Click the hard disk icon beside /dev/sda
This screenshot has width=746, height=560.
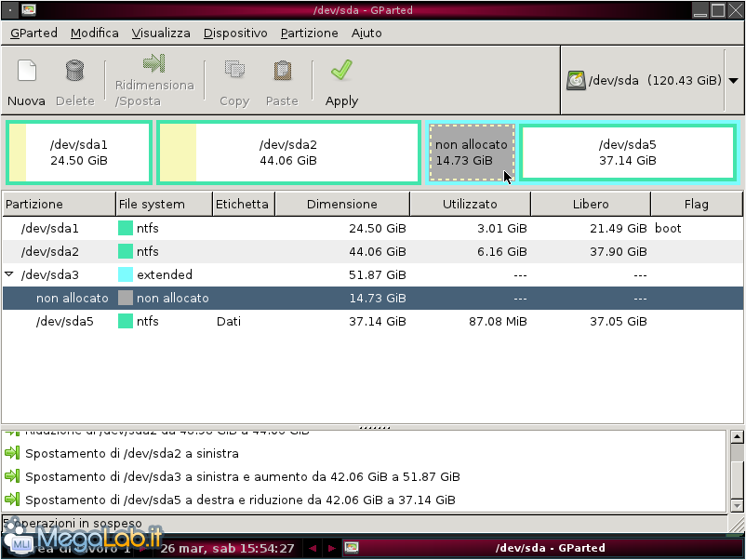coord(576,80)
